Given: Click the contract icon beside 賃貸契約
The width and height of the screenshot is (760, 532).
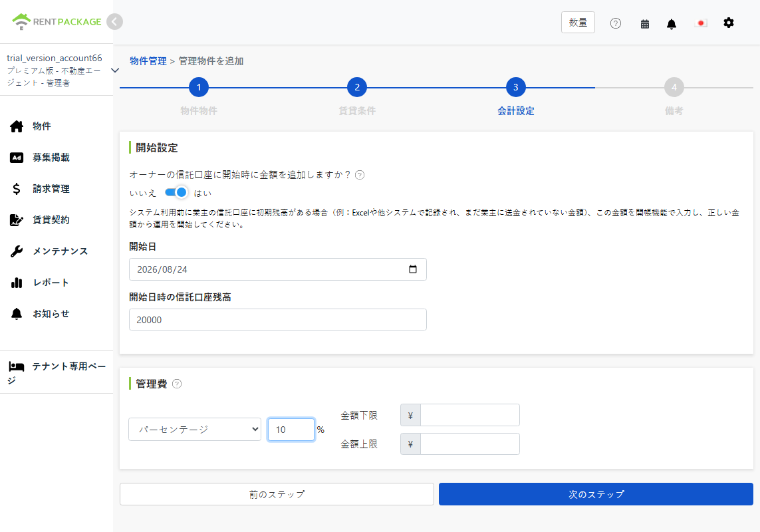Looking at the screenshot, I should pos(17,219).
